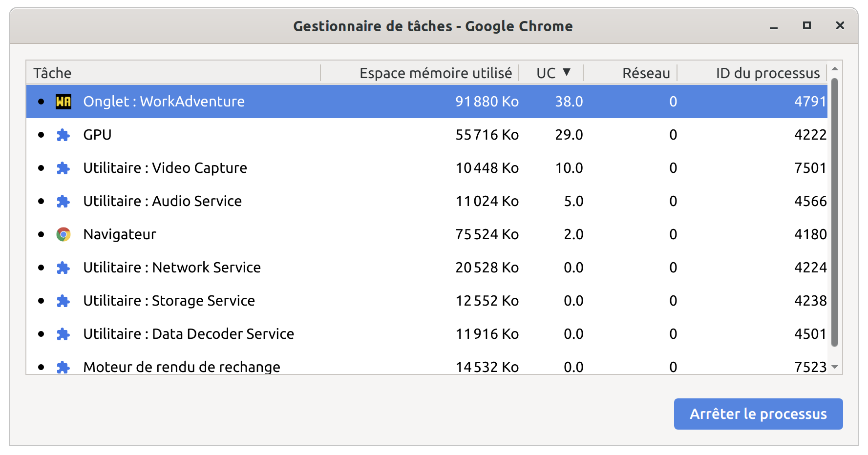Click the WorkAdventure tab icon

(63, 102)
